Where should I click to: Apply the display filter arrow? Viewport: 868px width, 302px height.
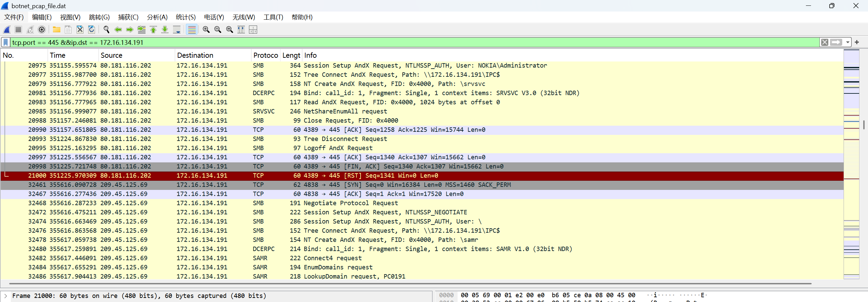(836, 42)
